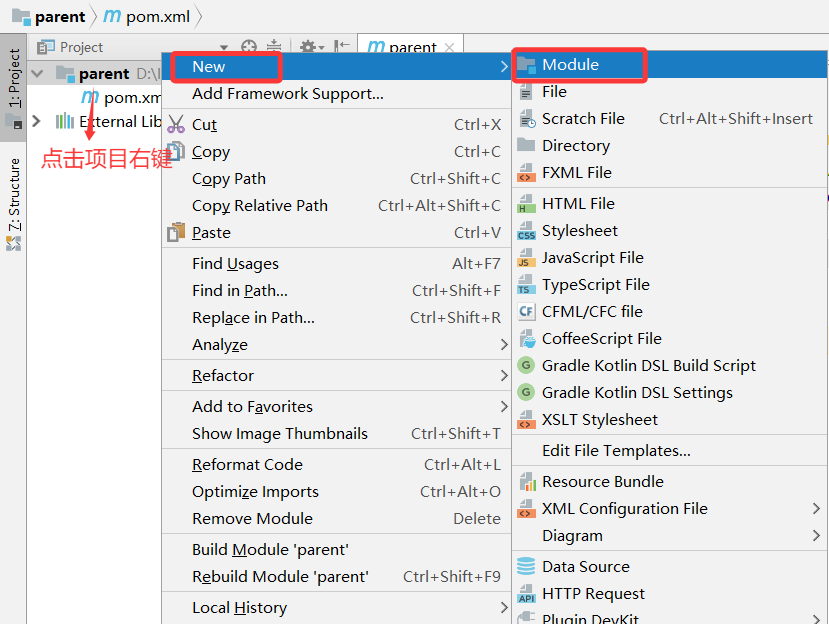Choose Edit File Templates... entry
829x624 pixels.
point(669,451)
